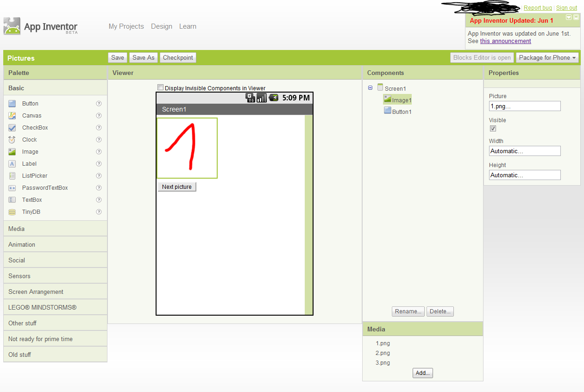Select the Image palette icon
Image resolution: width=584 pixels, height=392 pixels.
(x=12, y=152)
